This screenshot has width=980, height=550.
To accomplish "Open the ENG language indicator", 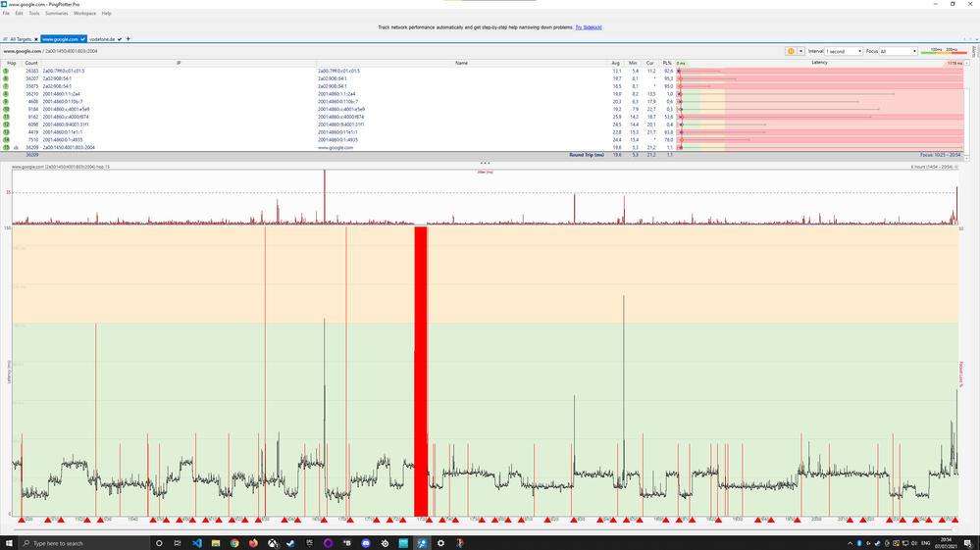I will (926, 543).
